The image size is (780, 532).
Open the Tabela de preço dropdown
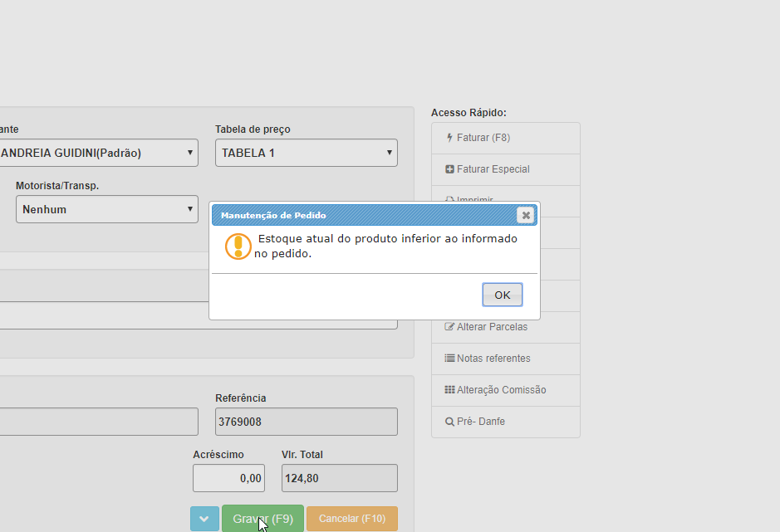(306, 153)
